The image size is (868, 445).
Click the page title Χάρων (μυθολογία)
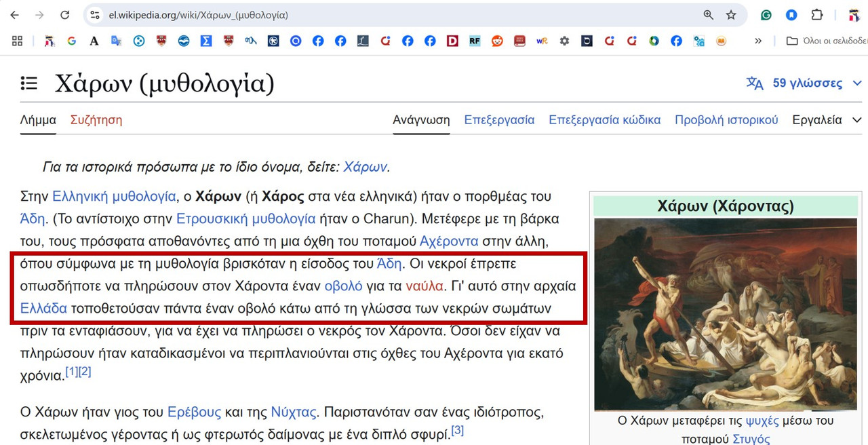pos(164,83)
